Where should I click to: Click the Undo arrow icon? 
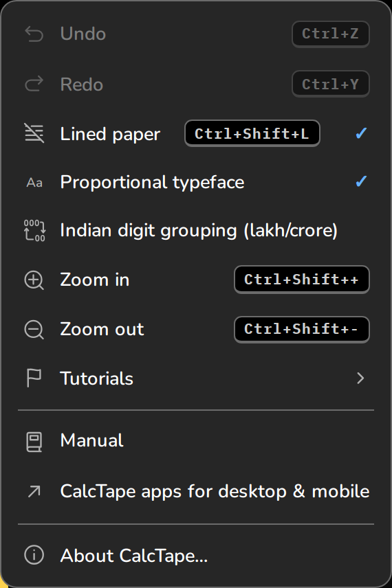point(34,34)
